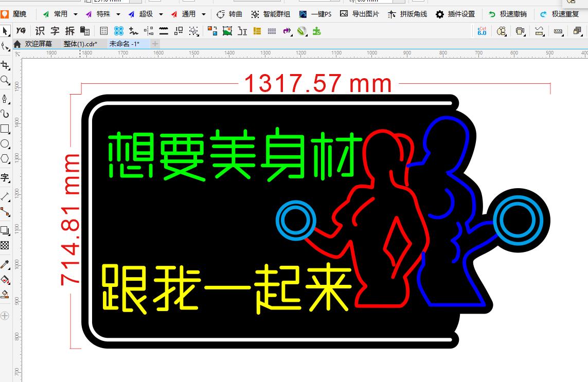This screenshot has width=588, height=382.
Task: Add a new document tab with plus
Action: click(155, 44)
